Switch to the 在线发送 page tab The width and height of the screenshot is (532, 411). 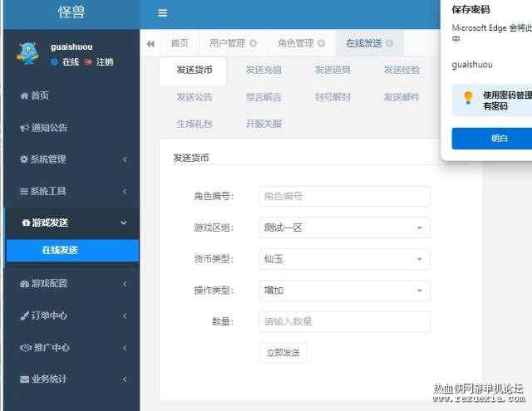[364, 43]
